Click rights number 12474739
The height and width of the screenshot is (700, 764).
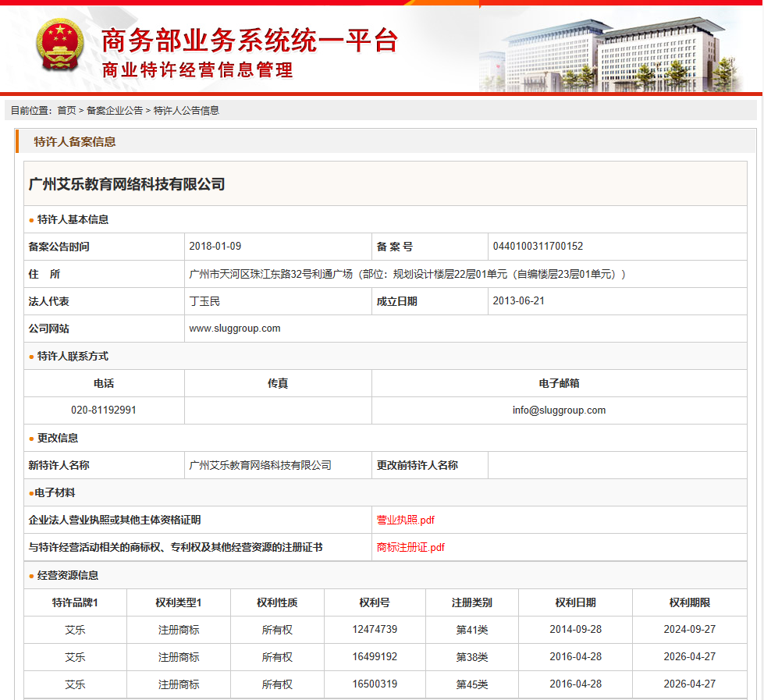(x=375, y=629)
